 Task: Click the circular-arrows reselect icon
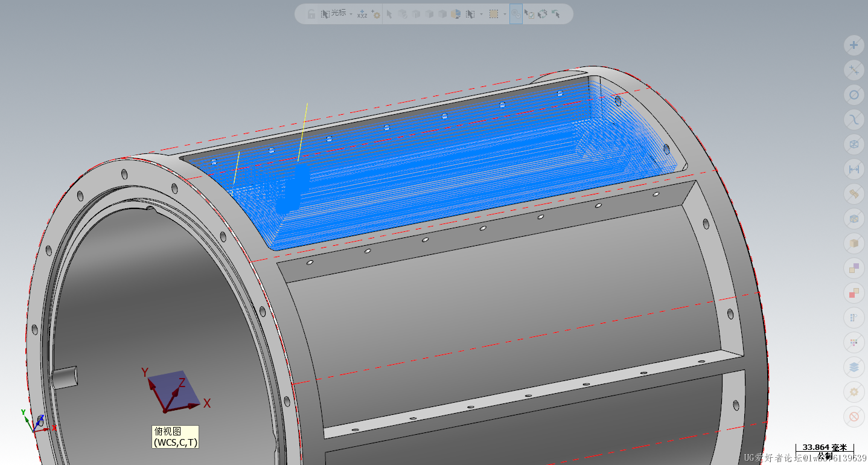(x=542, y=14)
